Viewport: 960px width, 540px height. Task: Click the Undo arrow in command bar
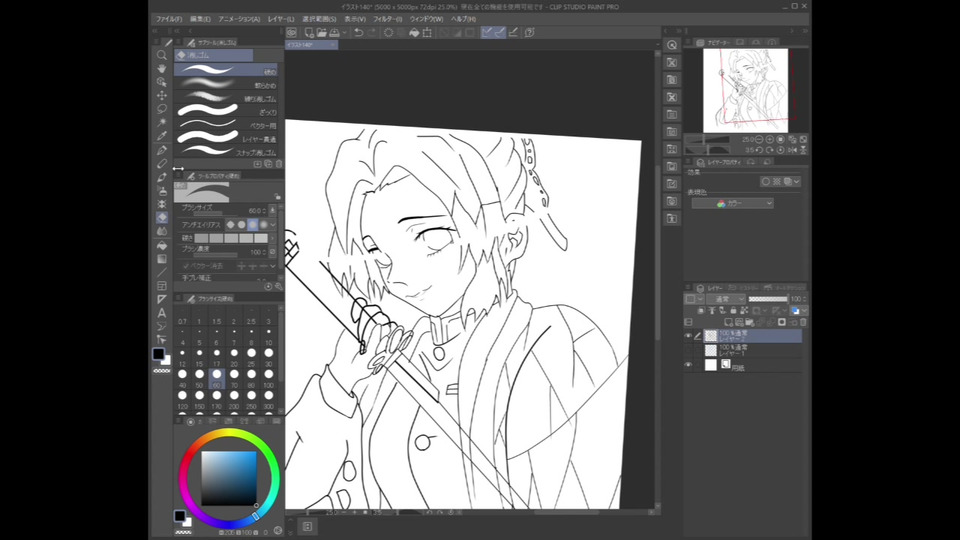coord(359,33)
